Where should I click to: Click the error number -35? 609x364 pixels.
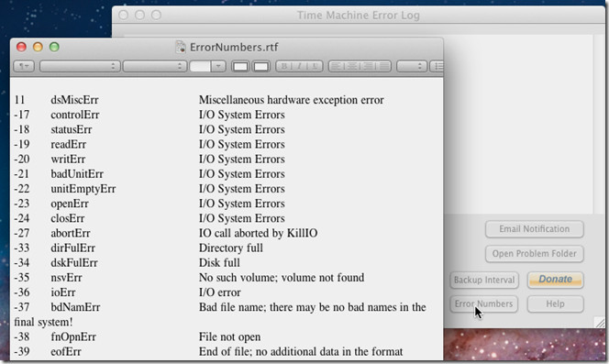(22, 278)
